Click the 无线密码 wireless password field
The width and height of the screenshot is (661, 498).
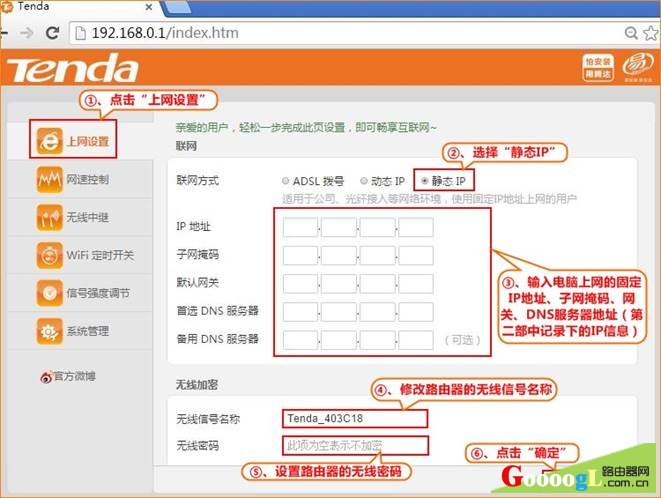(354, 445)
